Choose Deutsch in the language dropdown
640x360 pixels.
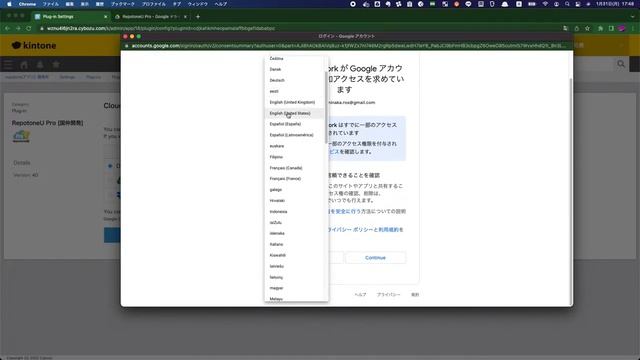coord(295,80)
